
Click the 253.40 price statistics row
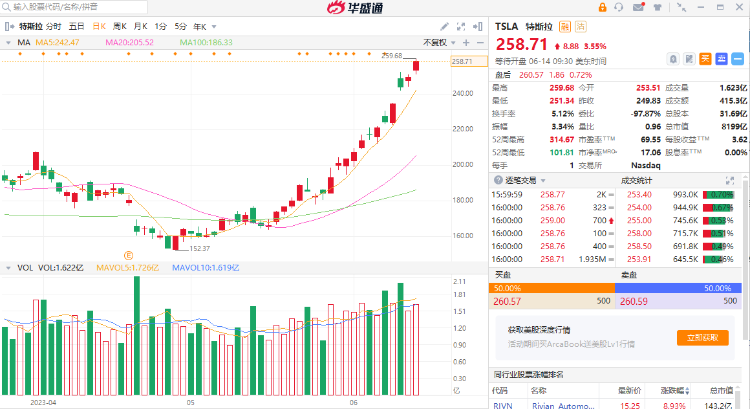coord(678,195)
